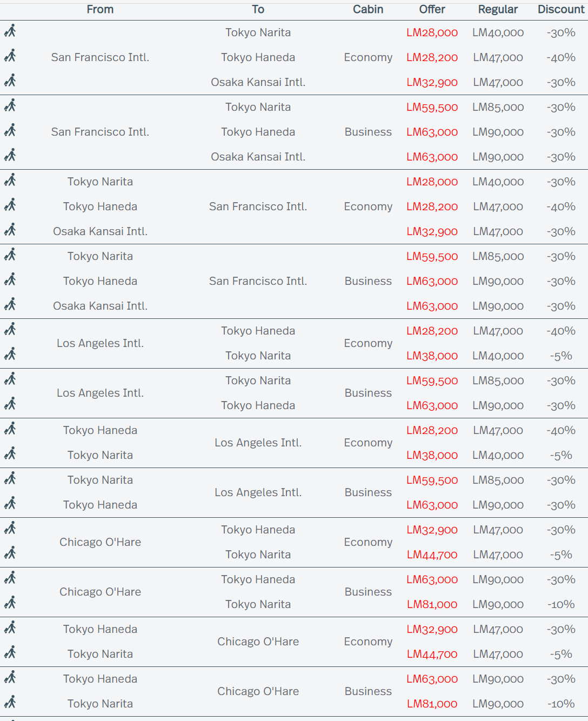Click traveler icon for Tokyo Narita to Chicago Business LM81,000
This screenshot has width=588, height=721.
pos(10,703)
